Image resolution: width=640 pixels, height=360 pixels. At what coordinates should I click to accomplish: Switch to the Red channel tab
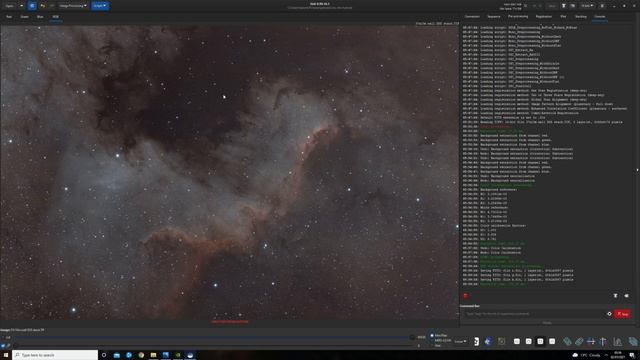click(x=9, y=17)
